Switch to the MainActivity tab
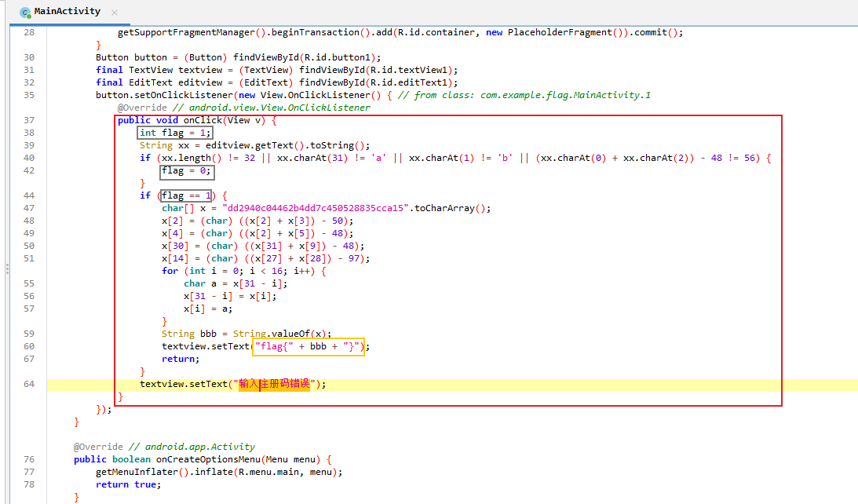The width and height of the screenshot is (858, 504). click(67, 12)
